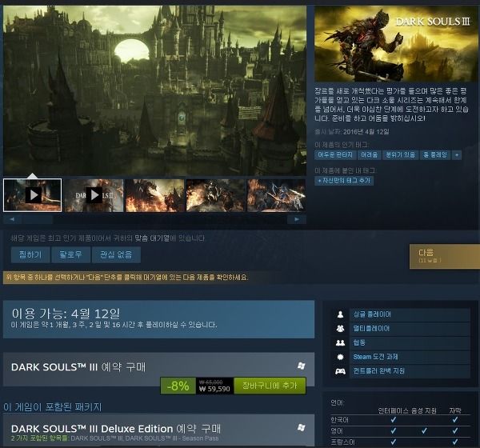Play the first trailer video thumbnail
Viewport: 480px width, 448px height.
33,195
